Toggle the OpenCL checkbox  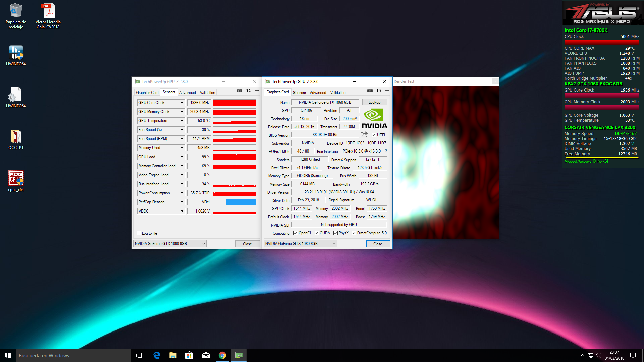(296, 233)
